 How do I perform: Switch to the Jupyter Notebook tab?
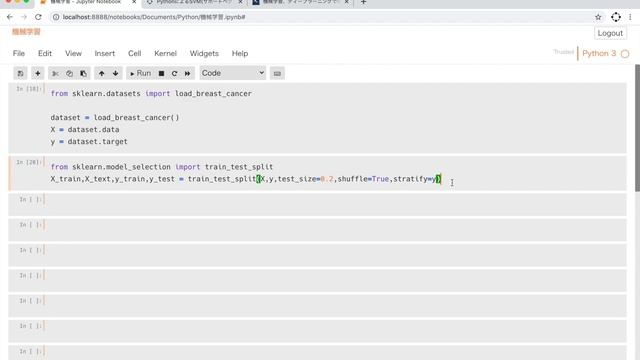[88, 2]
